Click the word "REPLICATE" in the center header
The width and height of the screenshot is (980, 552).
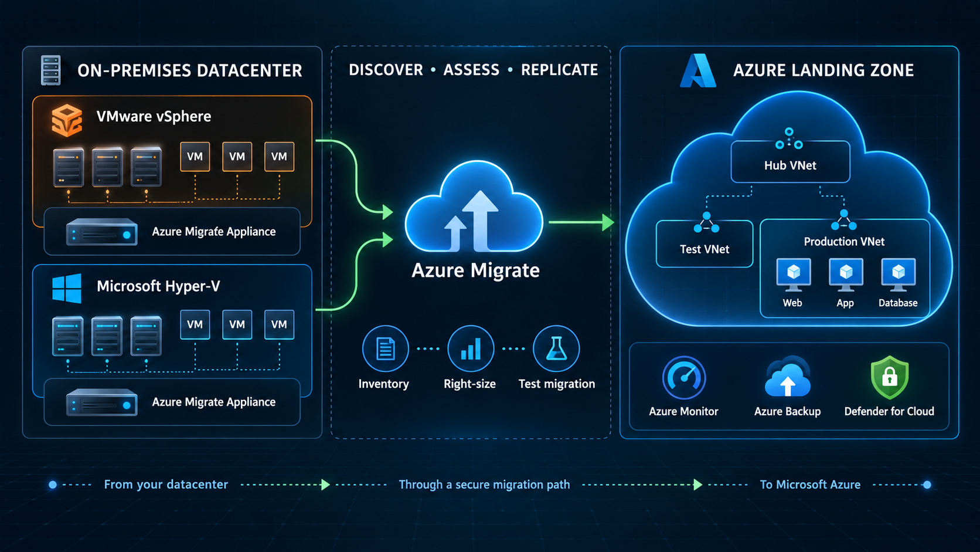click(x=559, y=70)
